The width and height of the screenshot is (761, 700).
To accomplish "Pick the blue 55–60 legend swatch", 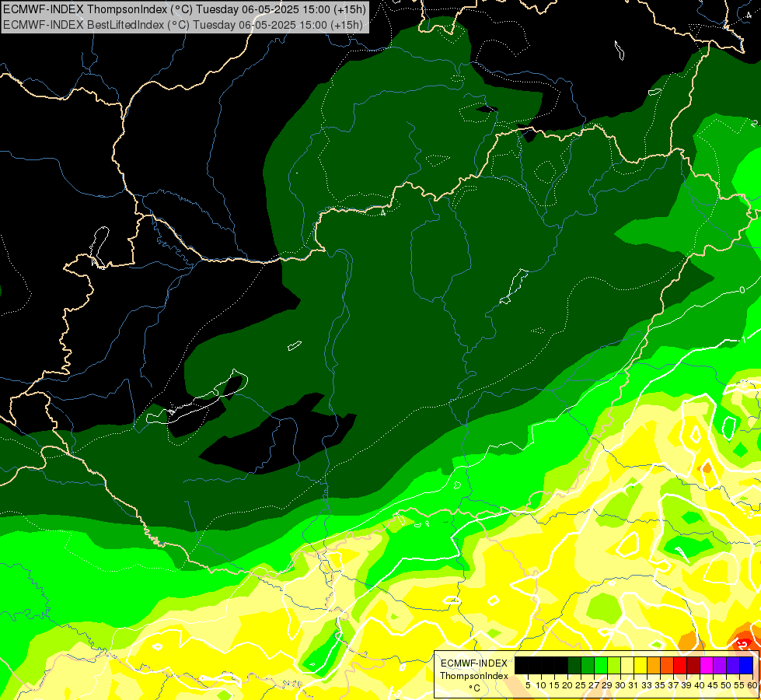I will pyautogui.click(x=746, y=665).
